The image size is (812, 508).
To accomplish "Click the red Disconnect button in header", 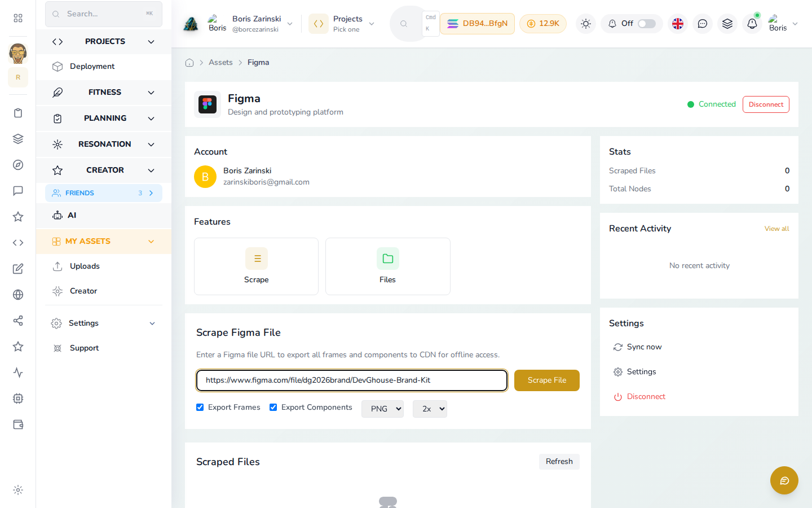I will [766, 104].
